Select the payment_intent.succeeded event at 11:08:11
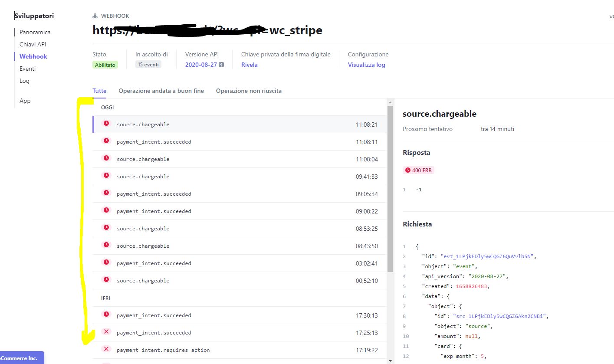The height and width of the screenshot is (364, 614). coord(240,141)
